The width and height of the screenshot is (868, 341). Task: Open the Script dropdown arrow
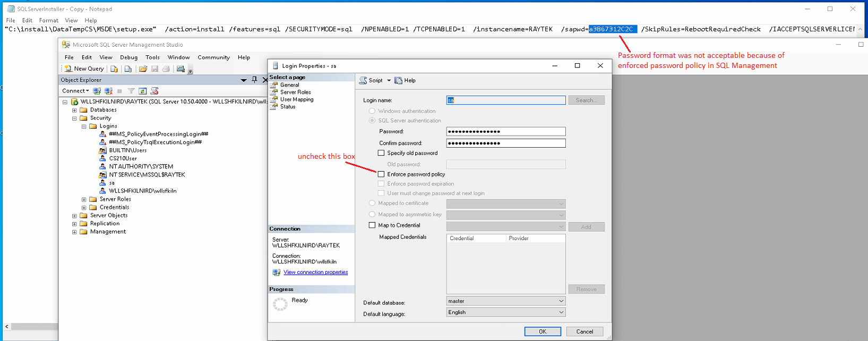click(389, 81)
